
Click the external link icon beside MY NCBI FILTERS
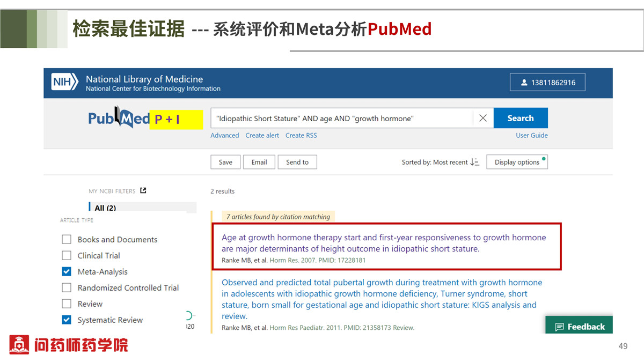pyautogui.click(x=143, y=190)
